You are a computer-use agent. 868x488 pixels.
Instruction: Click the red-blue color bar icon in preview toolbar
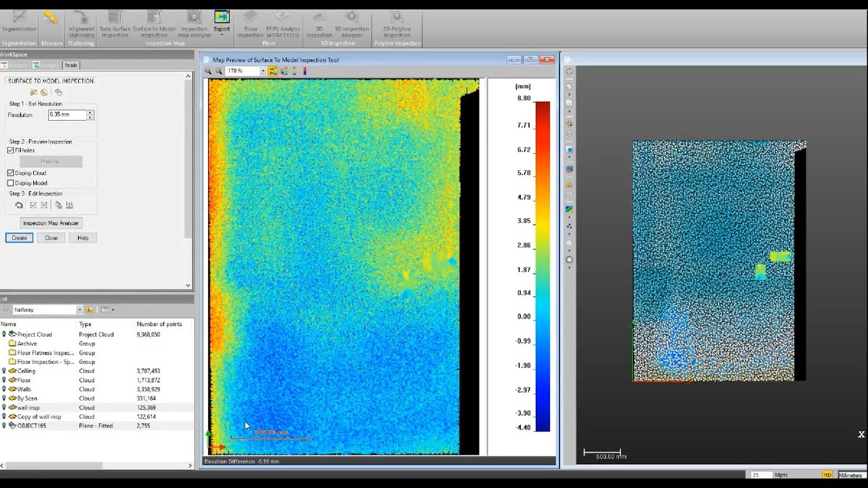pos(304,70)
